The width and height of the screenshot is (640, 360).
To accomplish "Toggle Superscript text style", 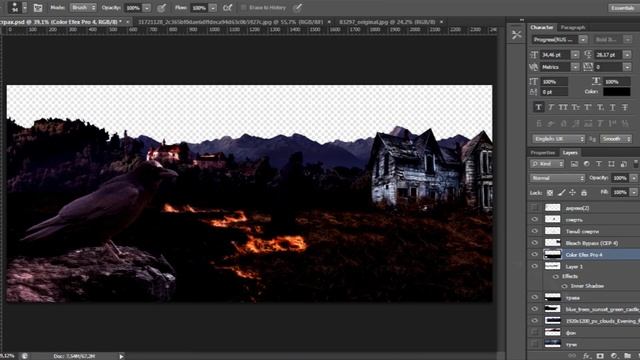I will click(588, 107).
